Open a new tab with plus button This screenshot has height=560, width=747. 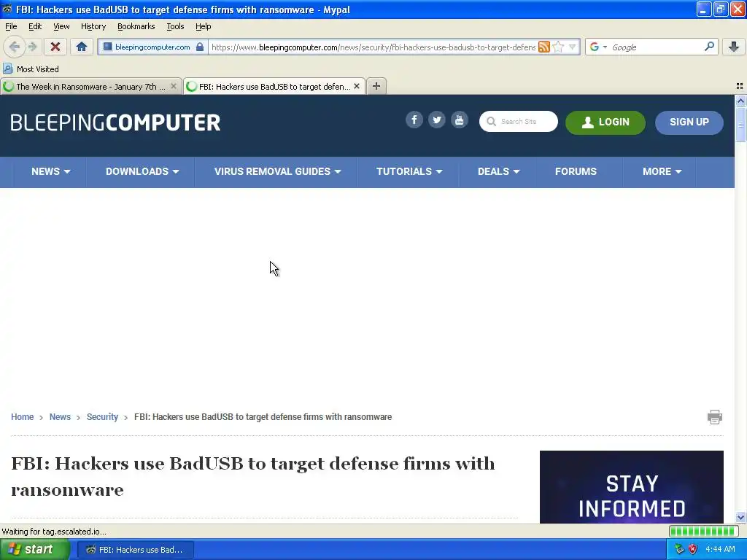click(376, 86)
